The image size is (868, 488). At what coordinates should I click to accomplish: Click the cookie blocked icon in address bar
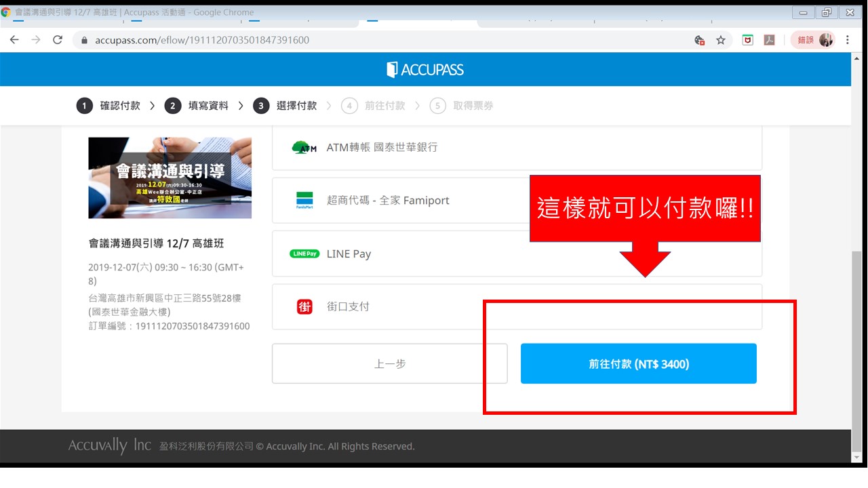(x=700, y=40)
